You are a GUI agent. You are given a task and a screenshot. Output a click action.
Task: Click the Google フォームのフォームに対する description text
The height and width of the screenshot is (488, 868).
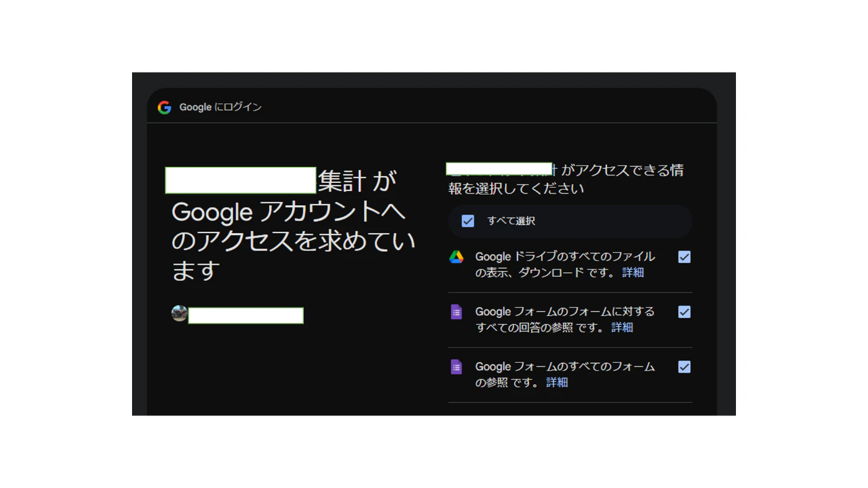pos(565,319)
